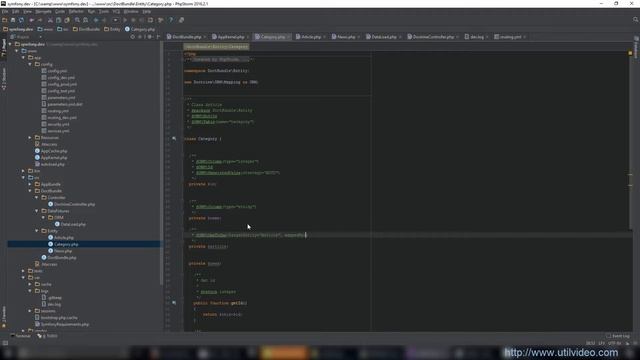Collapse the Entity folder in tree

coord(37,231)
